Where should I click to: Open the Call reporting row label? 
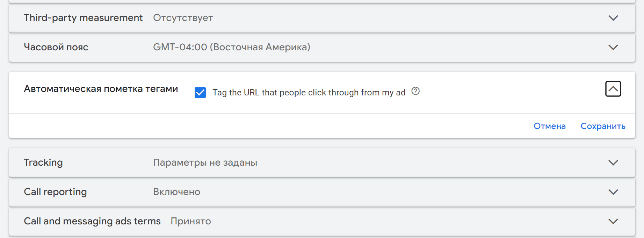(55, 192)
